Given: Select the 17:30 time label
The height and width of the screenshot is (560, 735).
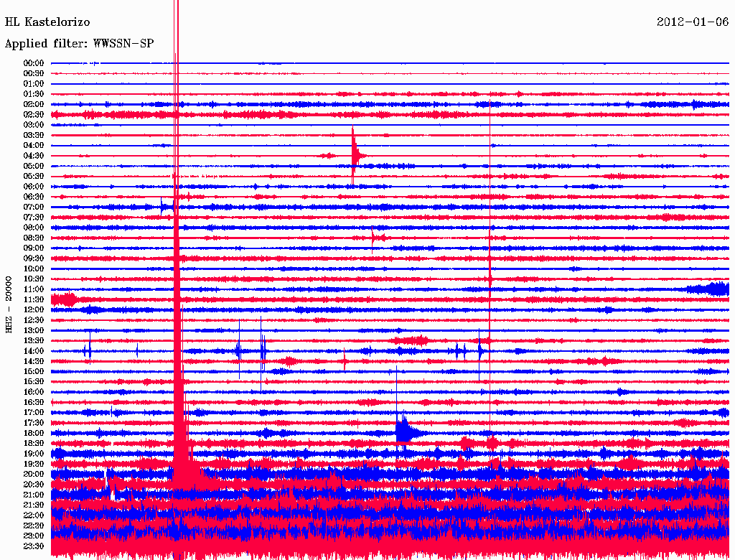Looking at the screenshot, I should 34,423.
